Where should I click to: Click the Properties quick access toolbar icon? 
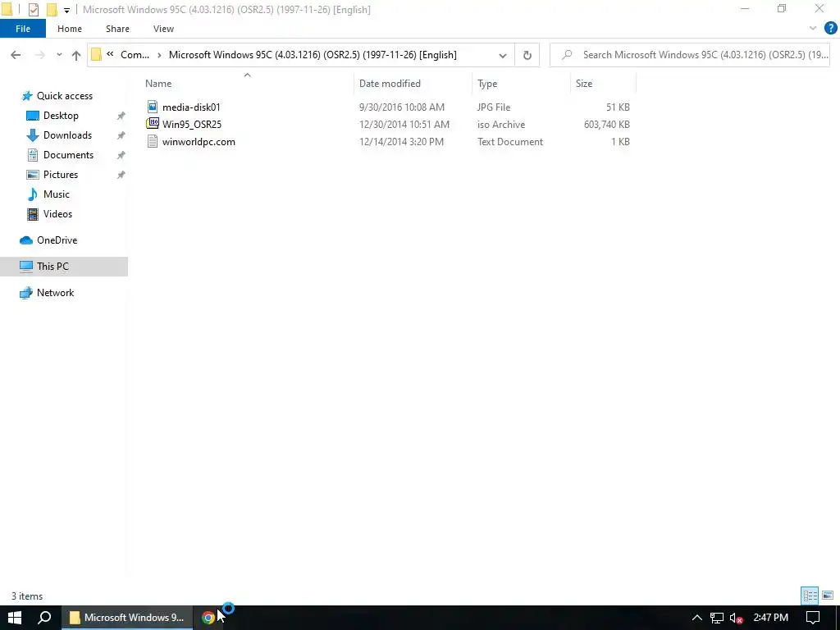[x=33, y=10]
